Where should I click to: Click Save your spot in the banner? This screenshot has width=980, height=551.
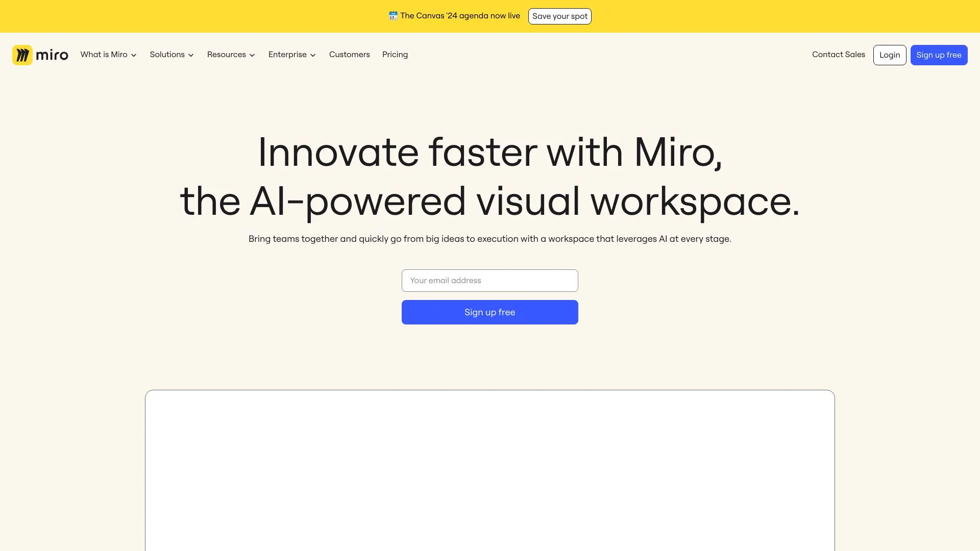coord(559,16)
